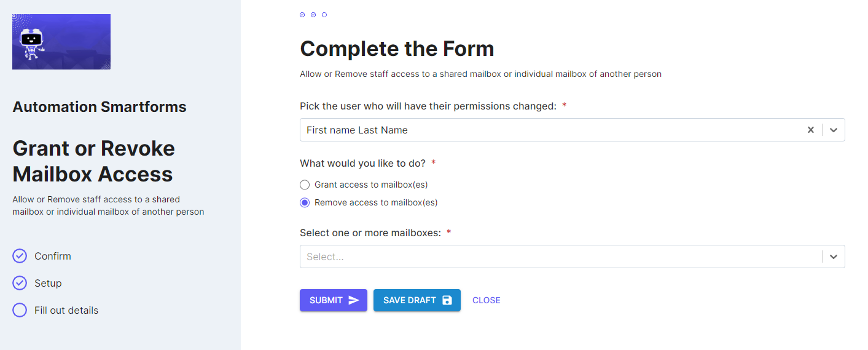Open the First name Last Name combo box
This screenshot has height=350, width=868.
coord(572,130)
